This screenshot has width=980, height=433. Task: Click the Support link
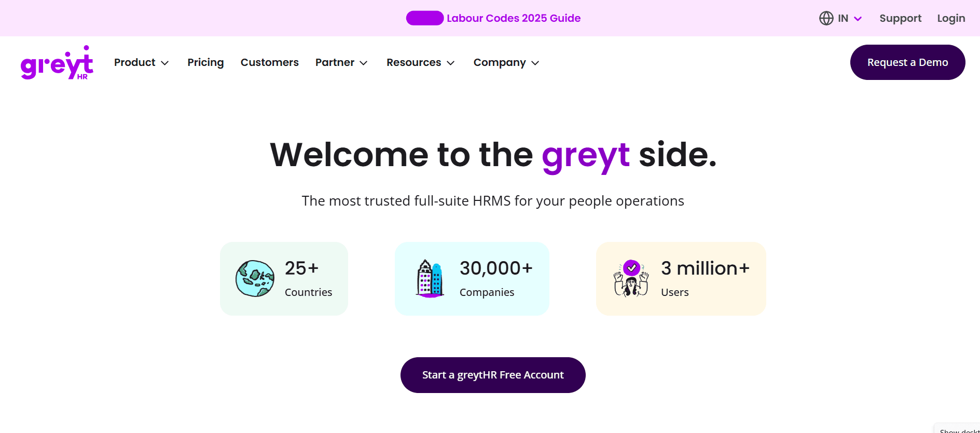coord(900,18)
